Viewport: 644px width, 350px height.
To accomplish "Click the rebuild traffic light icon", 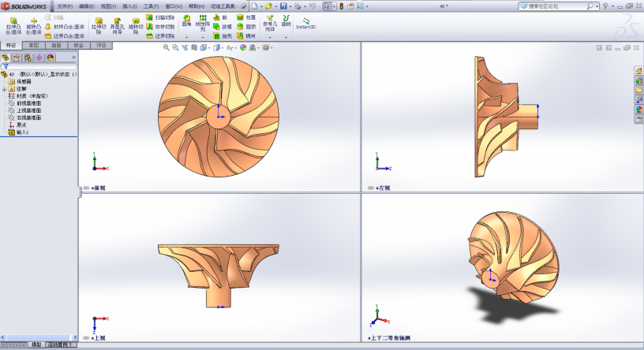I will coord(343,6).
